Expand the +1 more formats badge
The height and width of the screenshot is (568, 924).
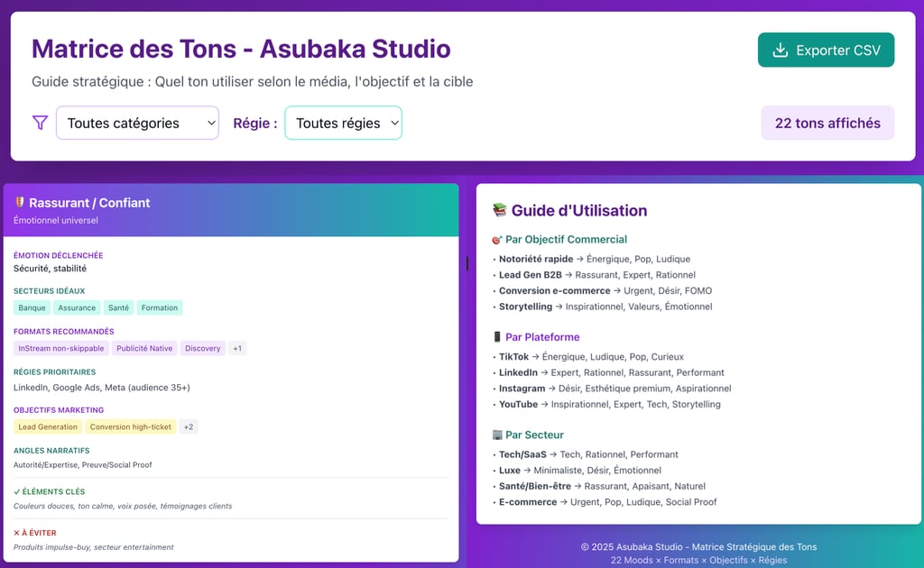[x=237, y=348]
